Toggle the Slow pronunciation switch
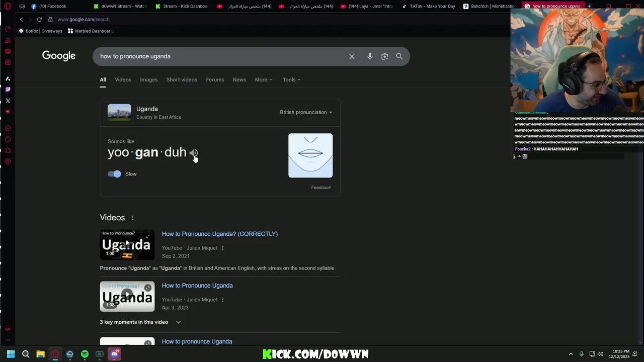The image size is (644, 362). pos(114,174)
